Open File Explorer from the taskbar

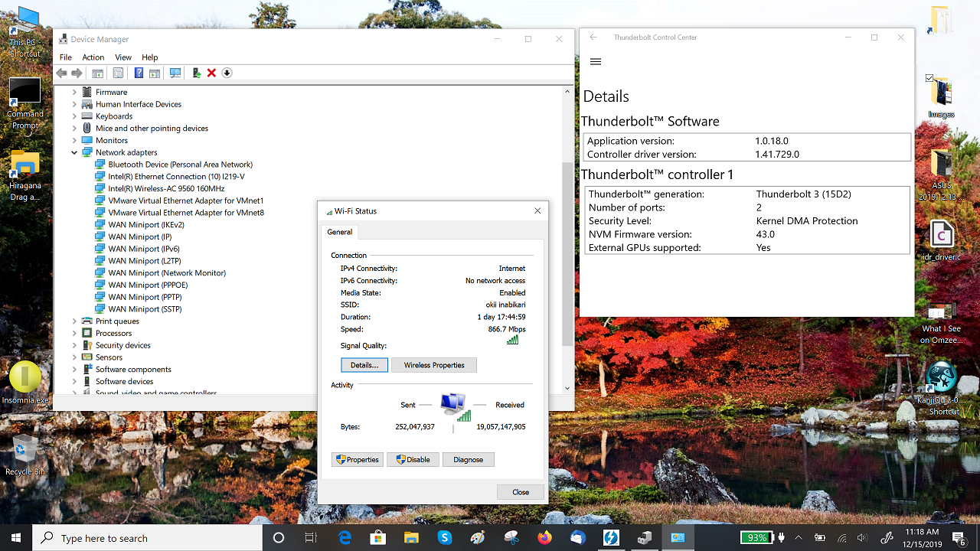[x=411, y=538]
